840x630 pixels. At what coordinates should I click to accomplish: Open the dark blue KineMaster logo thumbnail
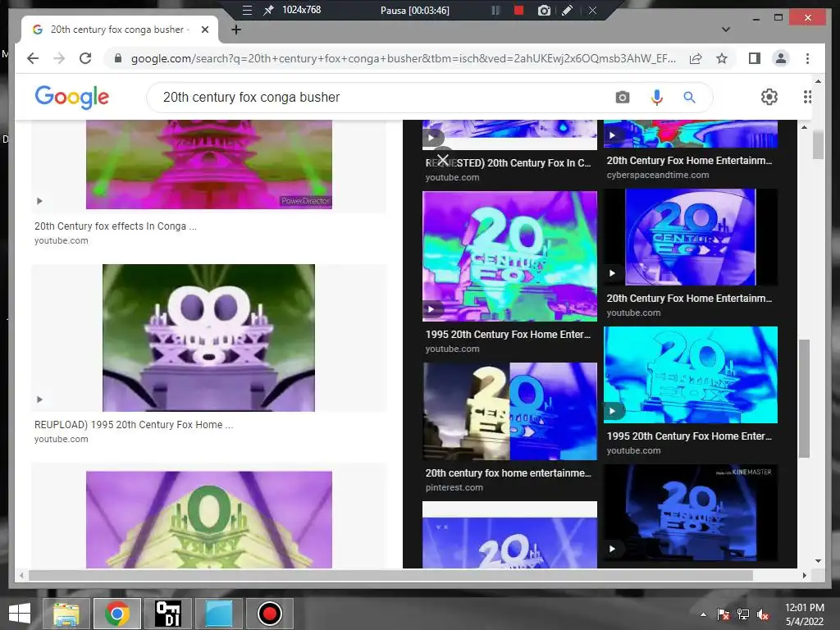coord(691,513)
